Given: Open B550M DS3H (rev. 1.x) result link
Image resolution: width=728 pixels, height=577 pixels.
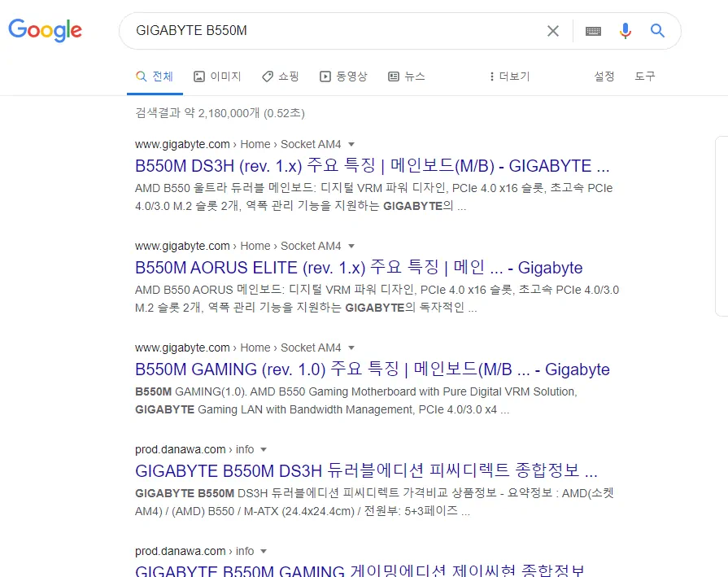Looking at the screenshot, I should pos(372,166).
